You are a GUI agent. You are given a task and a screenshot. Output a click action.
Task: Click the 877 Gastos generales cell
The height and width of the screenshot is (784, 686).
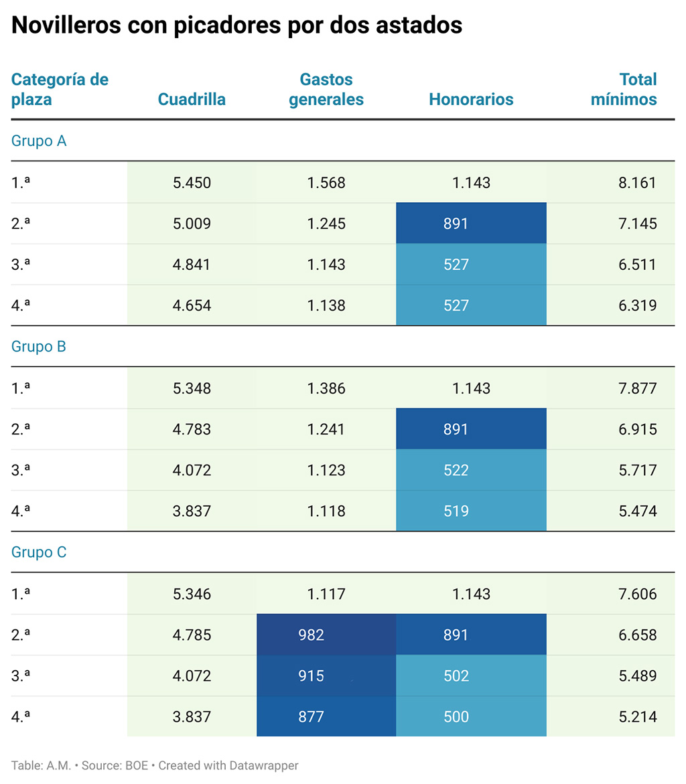pos(312,717)
